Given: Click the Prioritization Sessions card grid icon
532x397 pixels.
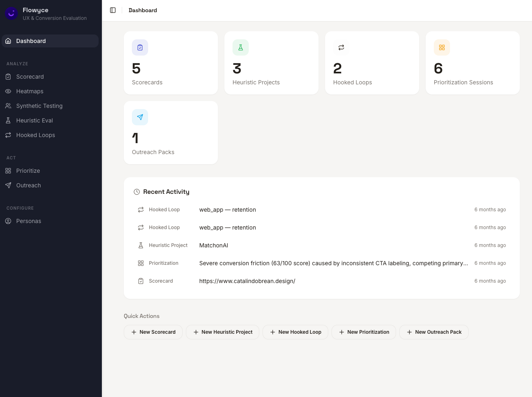Looking at the screenshot, I should (442, 47).
